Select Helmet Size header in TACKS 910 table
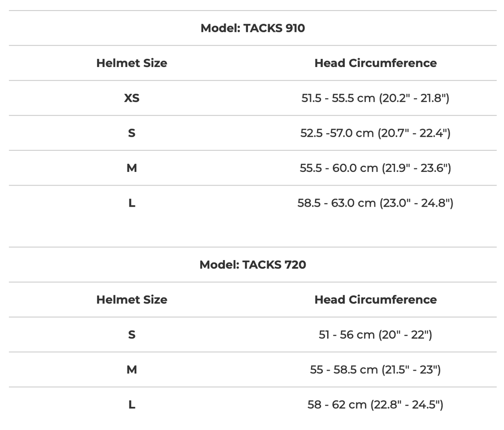This screenshot has height=430, width=504. 132,63
